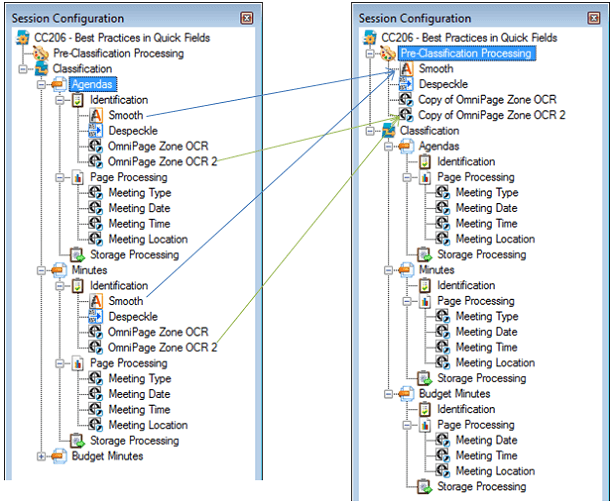Select Meeting Type under right Minutes
The height and width of the screenshot is (503, 615).
pyautogui.click(x=487, y=316)
